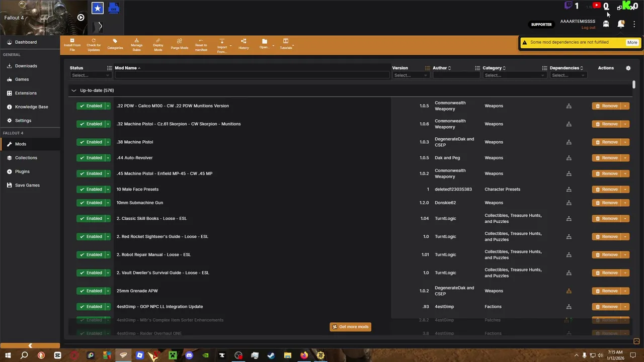Click the mod list vertical scrollbar
The width and height of the screenshot is (644, 362).
tap(634, 84)
